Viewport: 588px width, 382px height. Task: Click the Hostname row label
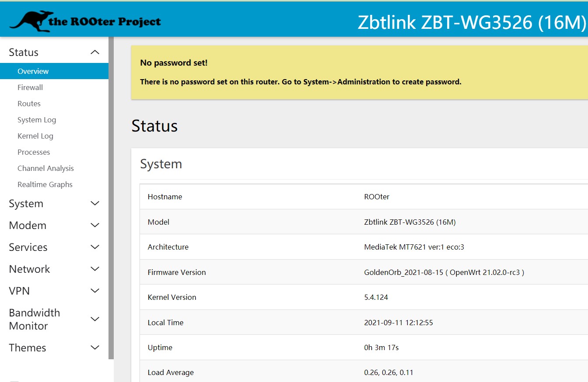tap(165, 197)
